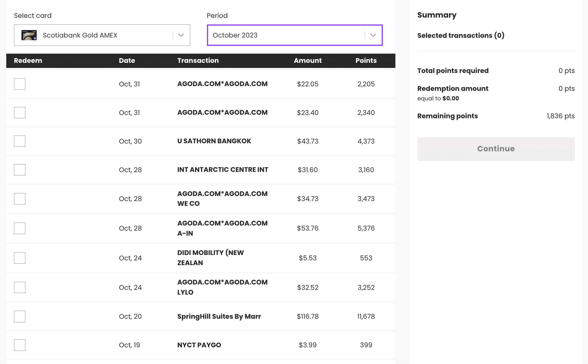Check the NYCT PAYGO redeem checkbox
The width and height of the screenshot is (588, 364).
pos(20,345)
